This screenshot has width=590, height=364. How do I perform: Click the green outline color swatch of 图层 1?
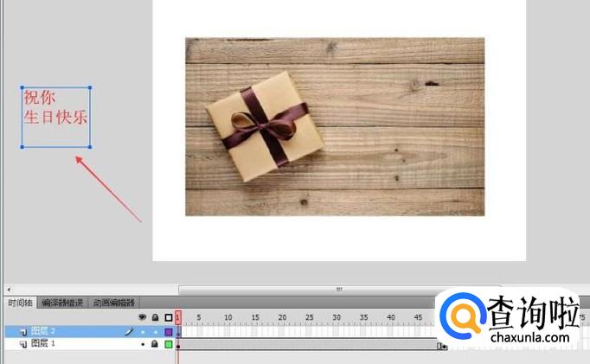pyautogui.click(x=169, y=344)
